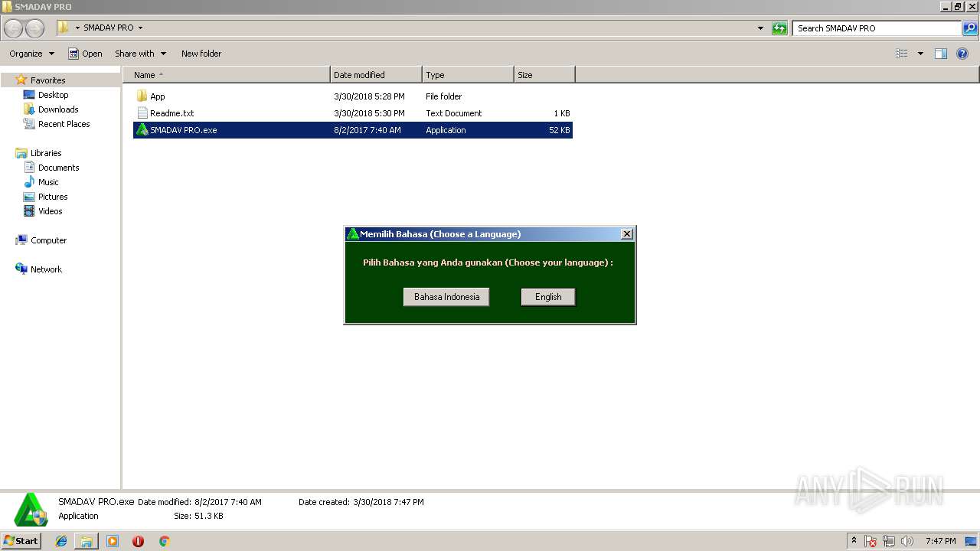The height and width of the screenshot is (551, 980).
Task: Click large Smadav icon in details pane
Action: coord(31,510)
